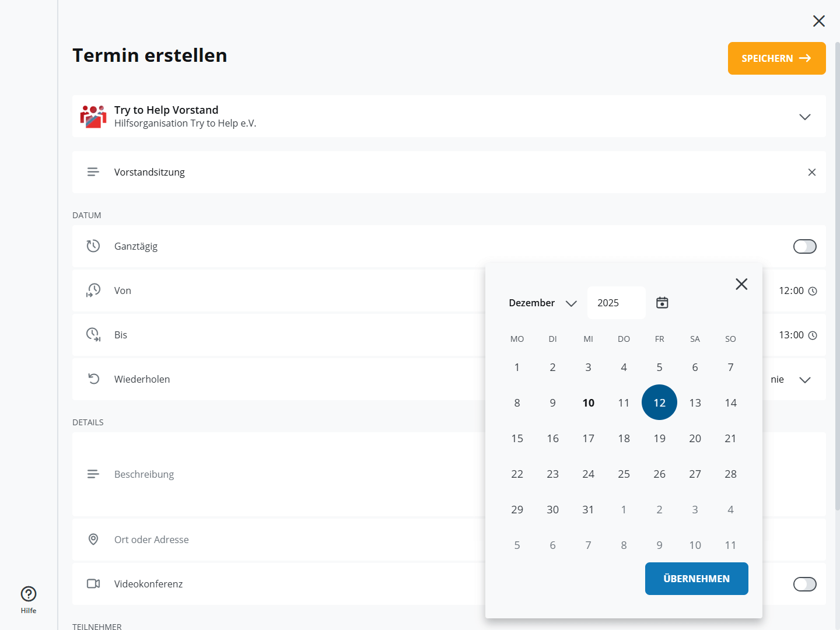Click the SPEICHERN button
Screen dimensions: 840x630
(776, 58)
